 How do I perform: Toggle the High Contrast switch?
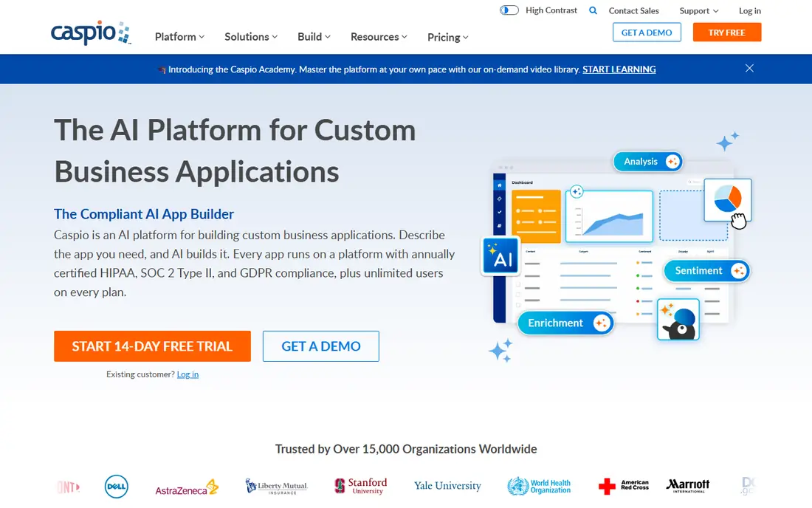[x=509, y=10]
